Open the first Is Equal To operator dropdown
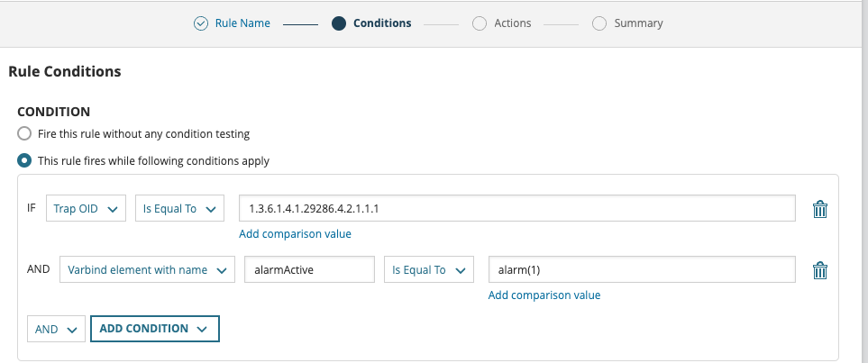868x363 pixels. point(178,209)
